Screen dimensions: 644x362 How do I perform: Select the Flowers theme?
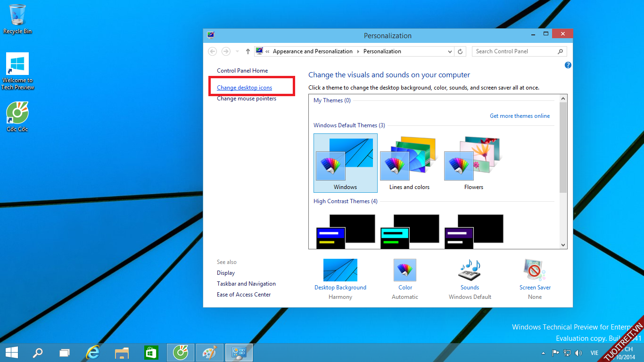coord(473,163)
